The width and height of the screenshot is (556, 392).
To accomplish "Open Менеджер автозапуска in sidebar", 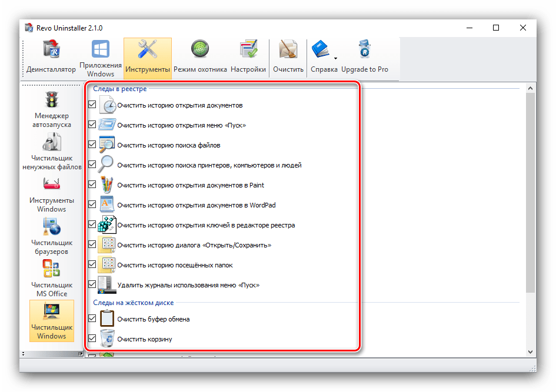I will 52,109.
